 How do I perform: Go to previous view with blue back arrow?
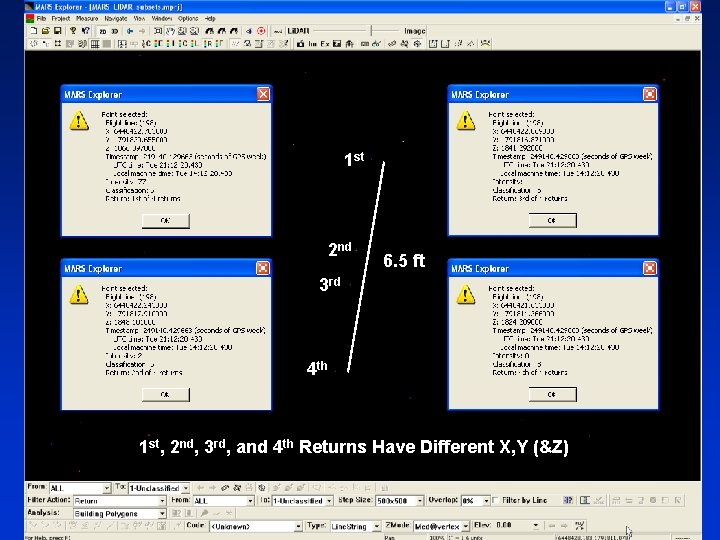[130, 31]
